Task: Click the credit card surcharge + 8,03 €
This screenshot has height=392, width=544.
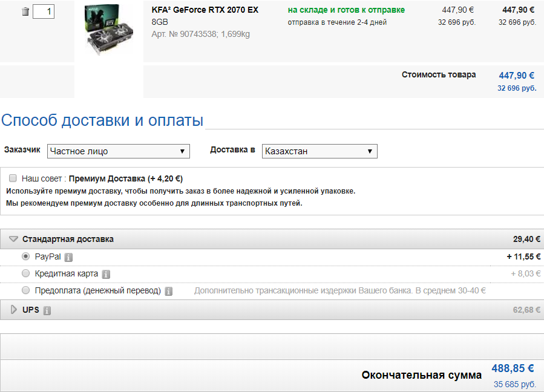Action: coord(526,273)
